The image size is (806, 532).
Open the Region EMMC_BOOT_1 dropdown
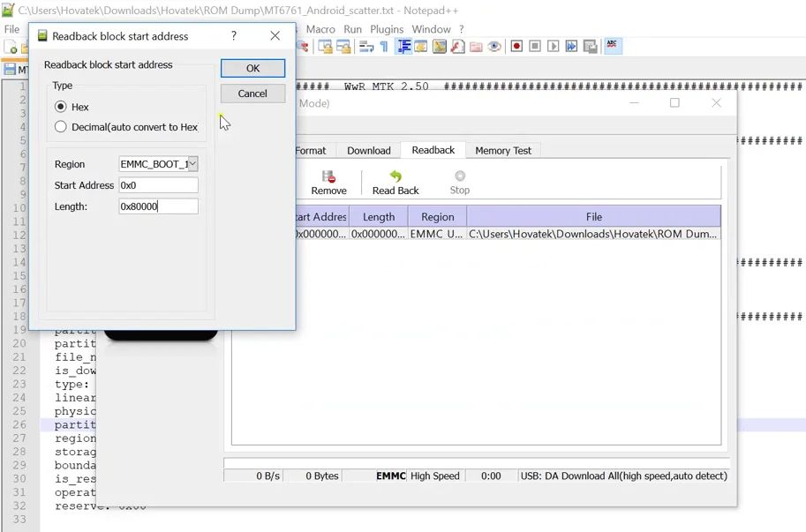pos(192,164)
